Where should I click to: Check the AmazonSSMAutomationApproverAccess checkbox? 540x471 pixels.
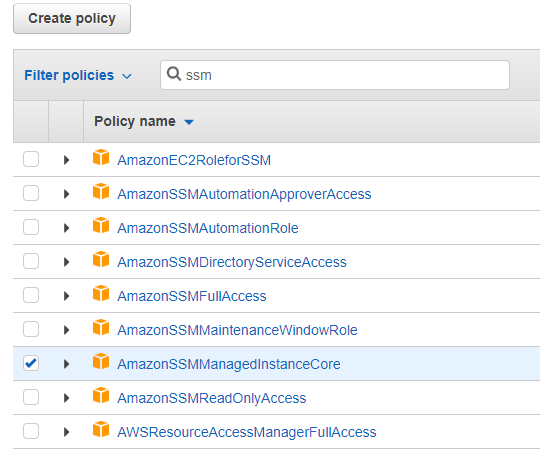coord(31,193)
